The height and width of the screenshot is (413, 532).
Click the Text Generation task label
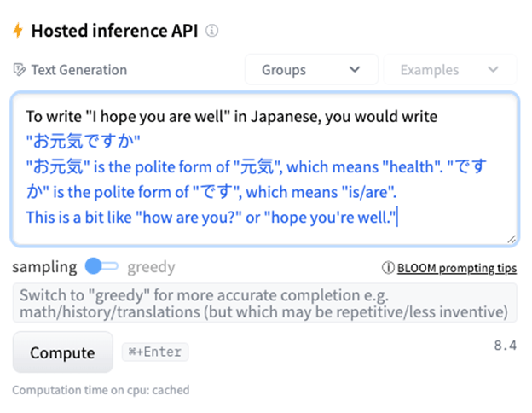pyautogui.click(x=79, y=70)
